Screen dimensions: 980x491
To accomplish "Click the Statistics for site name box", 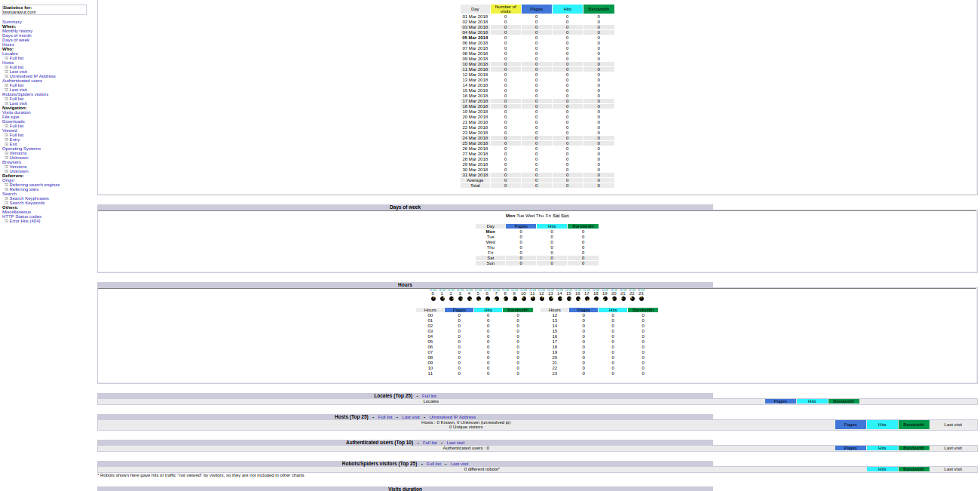I will [x=44, y=10].
